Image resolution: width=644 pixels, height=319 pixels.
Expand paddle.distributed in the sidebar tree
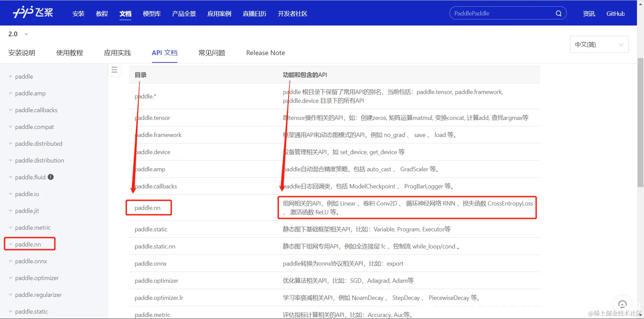10,143
